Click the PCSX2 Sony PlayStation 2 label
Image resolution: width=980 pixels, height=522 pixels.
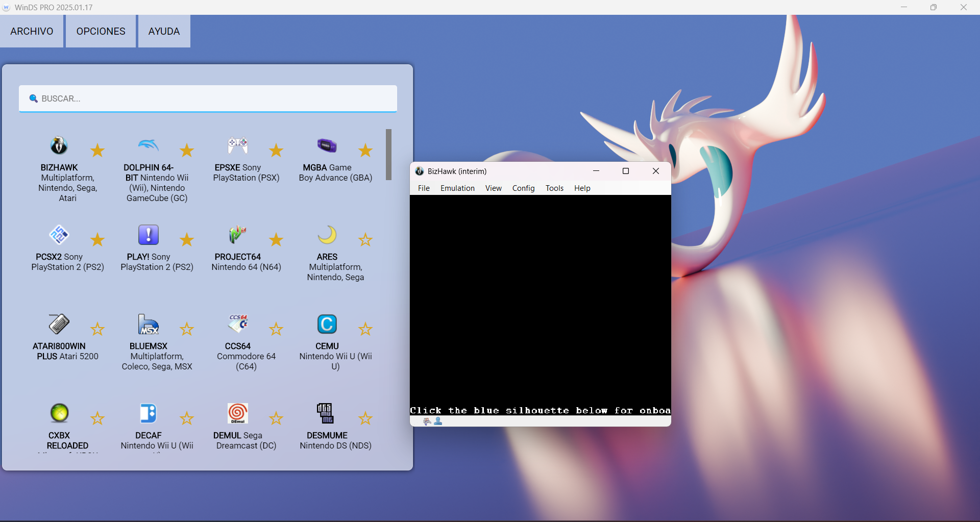click(x=67, y=262)
